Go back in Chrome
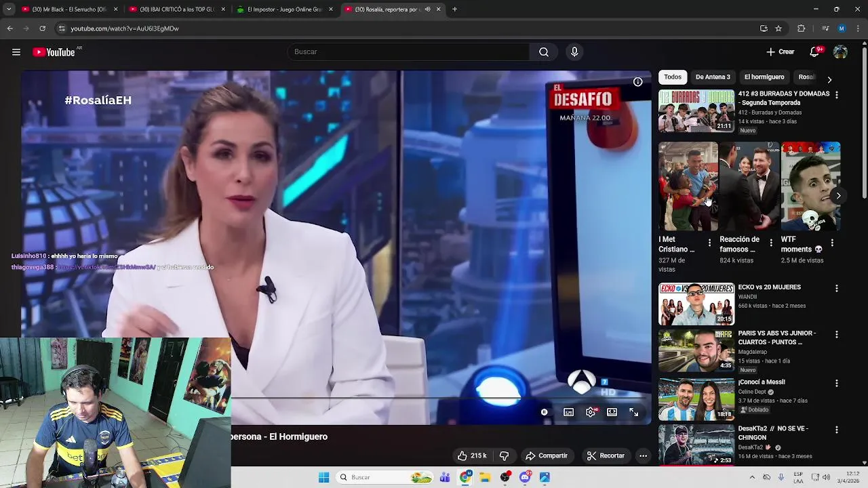868x488 pixels. (10, 28)
